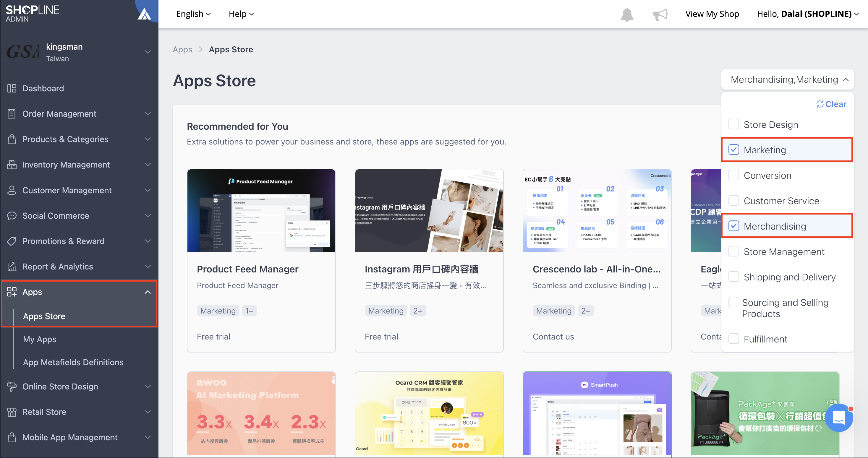Viewport: 868px width, 458px height.
Task: Open My Apps in the sidebar
Action: coord(40,339)
